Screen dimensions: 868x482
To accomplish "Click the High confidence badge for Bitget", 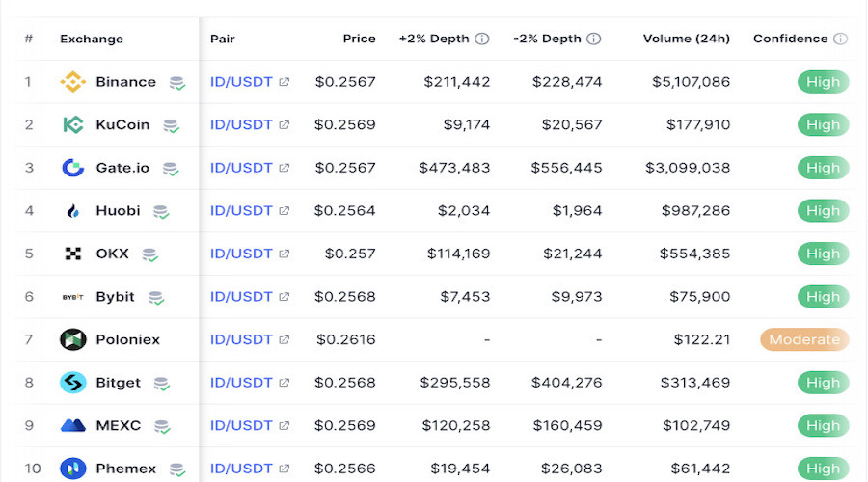I will pos(824,383).
